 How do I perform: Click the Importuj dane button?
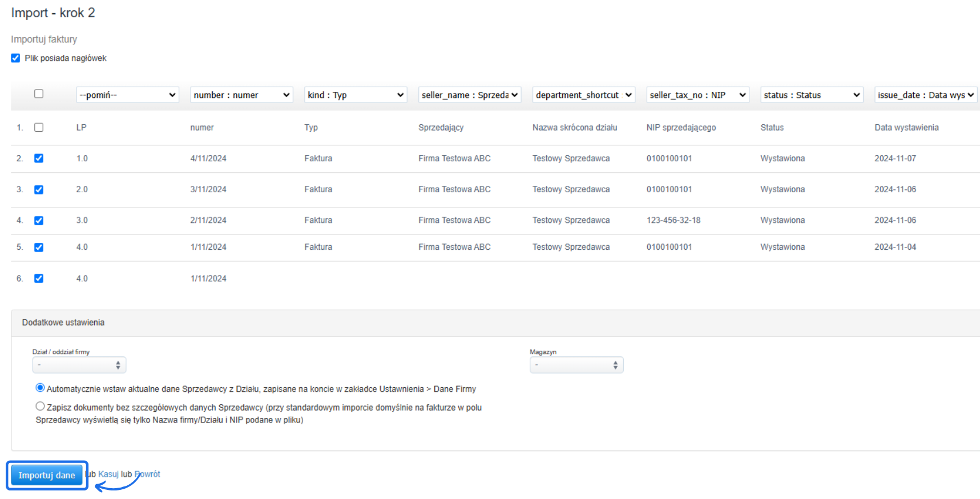(x=47, y=475)
